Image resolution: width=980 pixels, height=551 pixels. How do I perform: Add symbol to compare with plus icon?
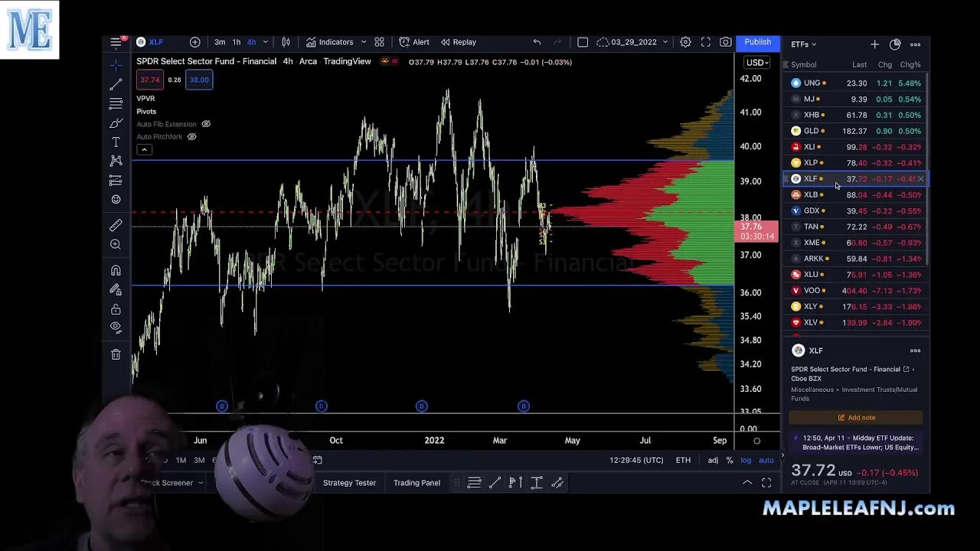click(x=195, y=42)
